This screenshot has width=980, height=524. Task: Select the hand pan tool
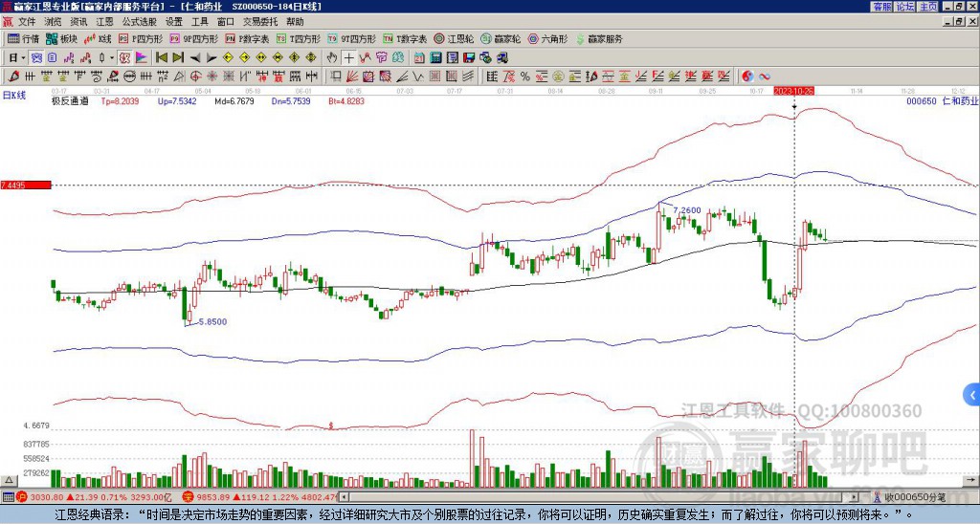pos(332,58)
